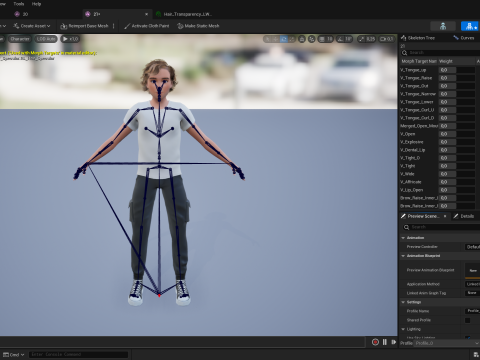Select the V_Tight_O morph target
The image size is (480, 360).
click(410, 158)
